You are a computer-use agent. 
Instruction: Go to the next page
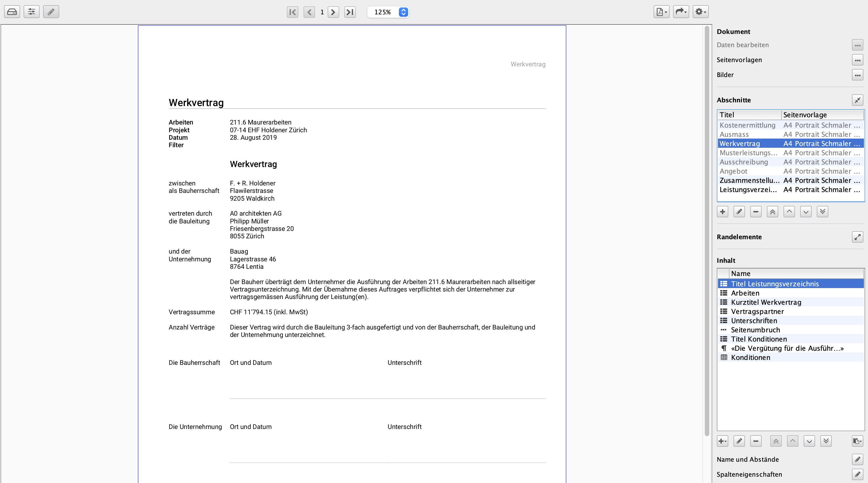333,12
